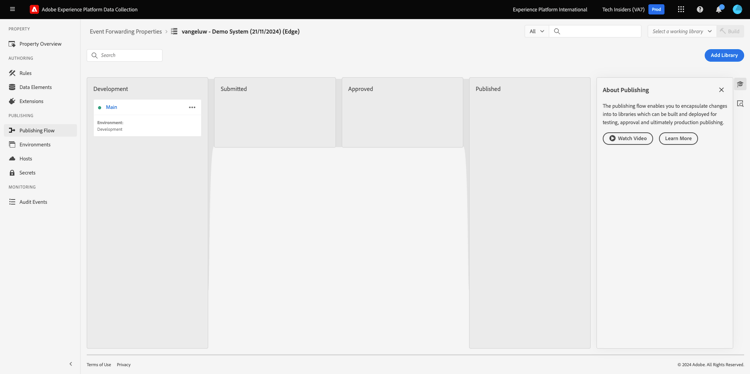750x374 pixels.
Task: Open the learning panel graduation cap icon
Action: coord(740,84)
